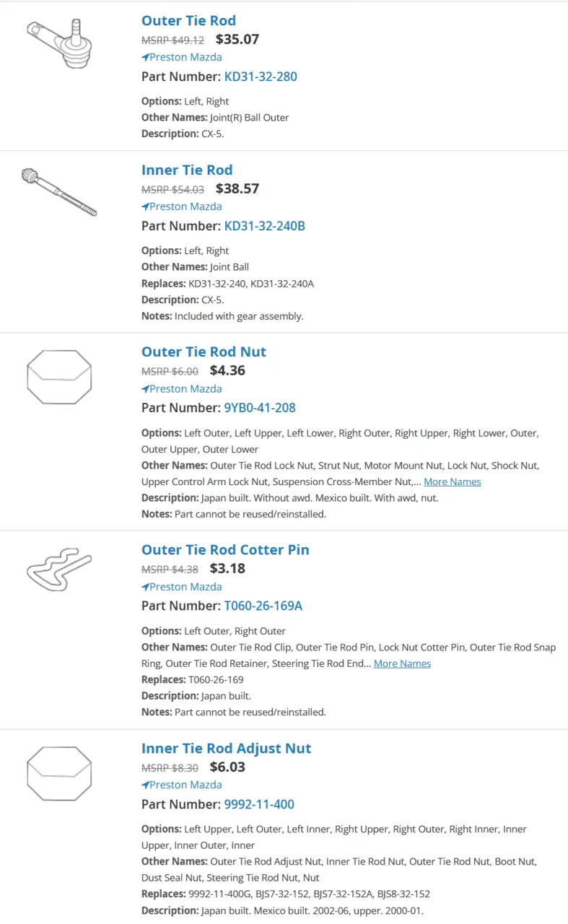
Task: Open part number KD31-32-280
Action: (x=261, y=77)
